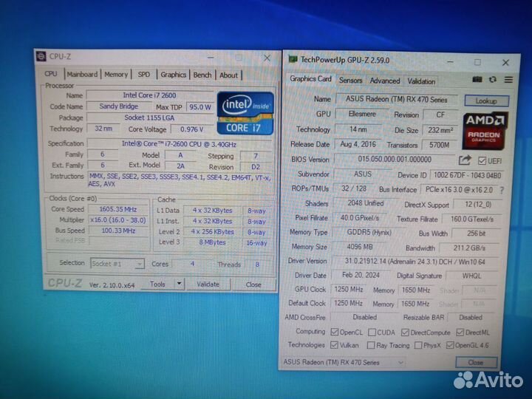Open the Tools dropdown arrow in CPU-Z
The height and width of the screenshot is (399, 532).
(x=179, y=284)
